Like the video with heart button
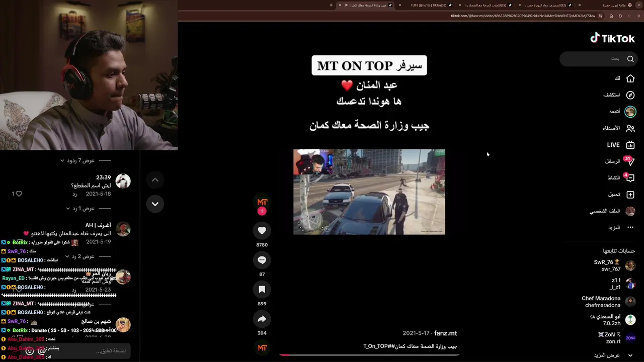Image resolution: width=644 pixels, height=362 pixels. click(262, 230)
